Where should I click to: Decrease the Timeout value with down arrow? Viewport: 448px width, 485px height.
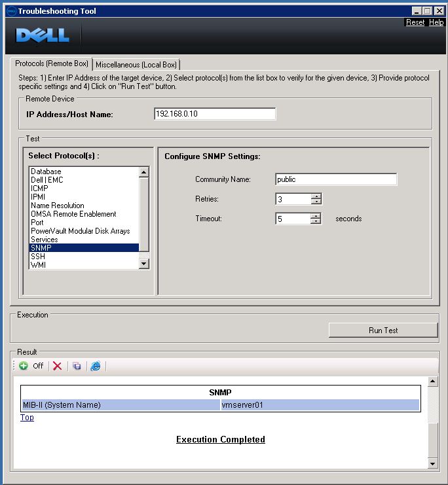pos(316,222)
